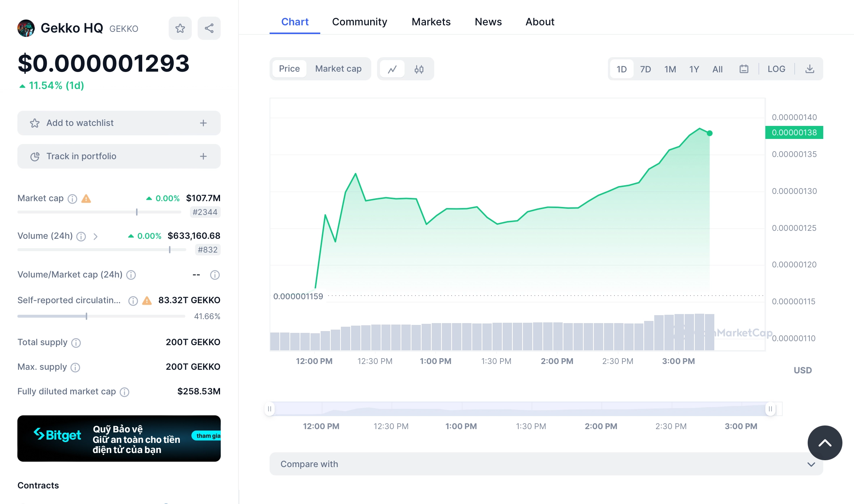Expand Add to watchlist with plus sign
This screenshot has height=504, width=854.
(x=203, y=123)
